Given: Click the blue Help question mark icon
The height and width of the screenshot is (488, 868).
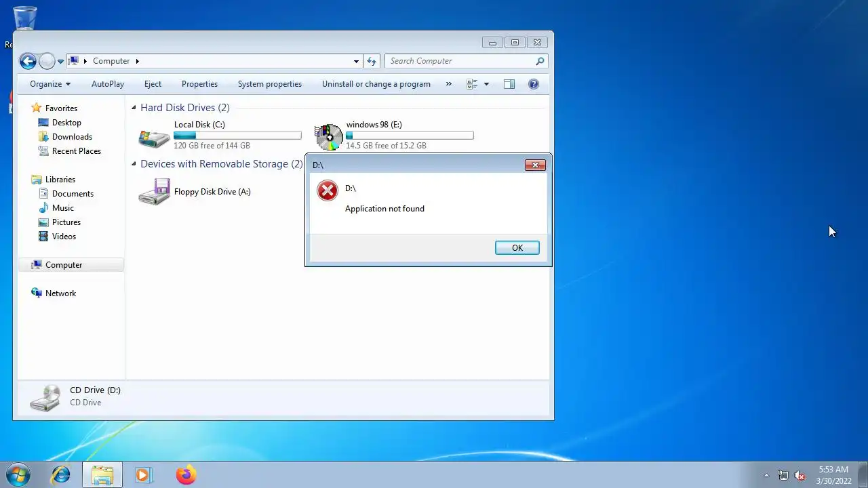Looking at the screenshot, I should point(534,84).
